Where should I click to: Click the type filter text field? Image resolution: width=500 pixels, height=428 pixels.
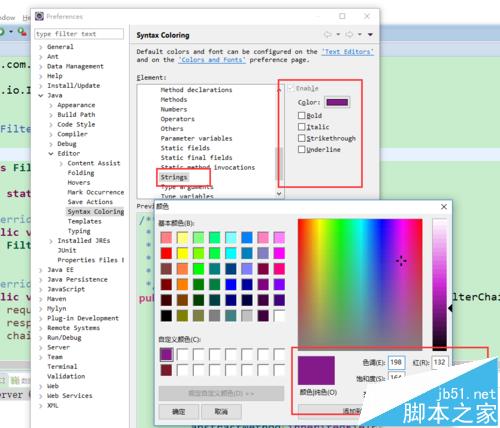pos(79,34)
